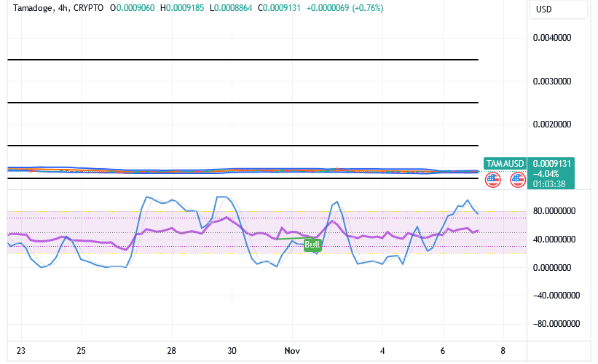The height and width of the screenshot is (364, 598).
Task: Click the Nov label on time axis
Action: pos(292,351)
